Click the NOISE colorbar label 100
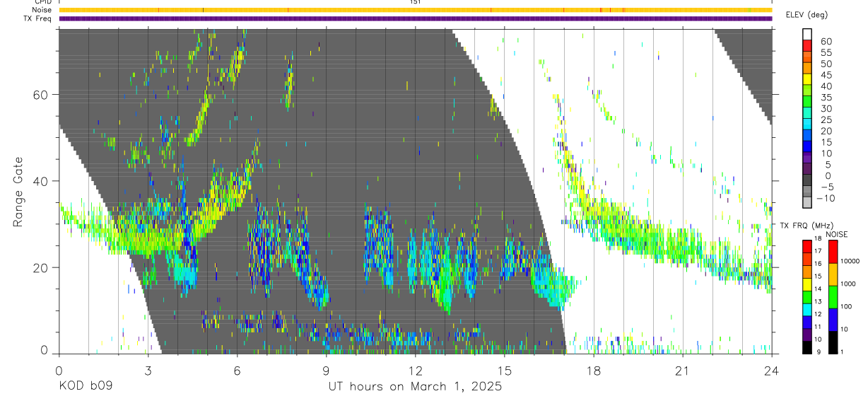 (846, 306)
